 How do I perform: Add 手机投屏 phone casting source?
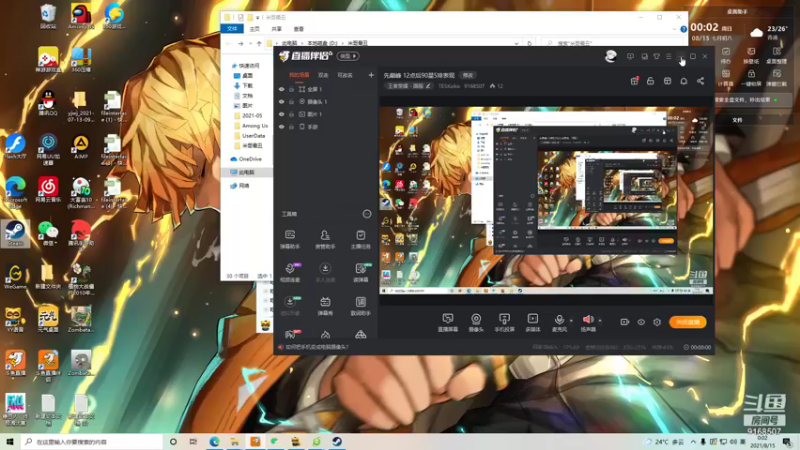(504, 322)
